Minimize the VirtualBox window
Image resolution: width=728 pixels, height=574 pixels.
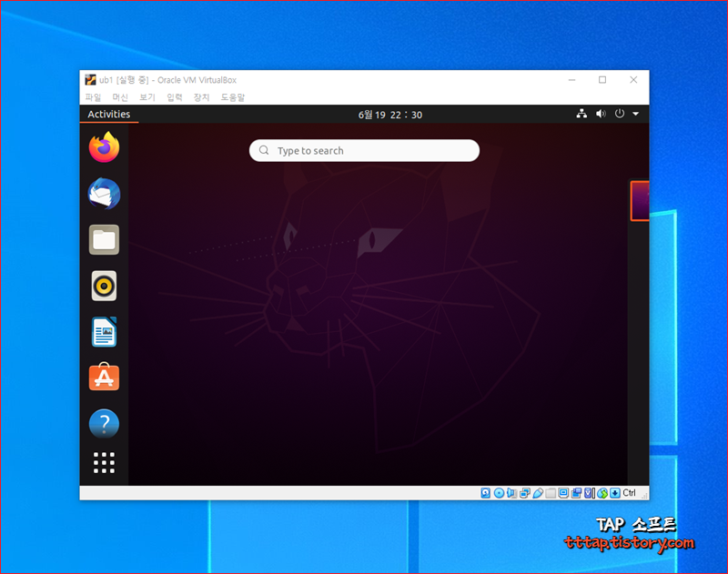point(572,80)
